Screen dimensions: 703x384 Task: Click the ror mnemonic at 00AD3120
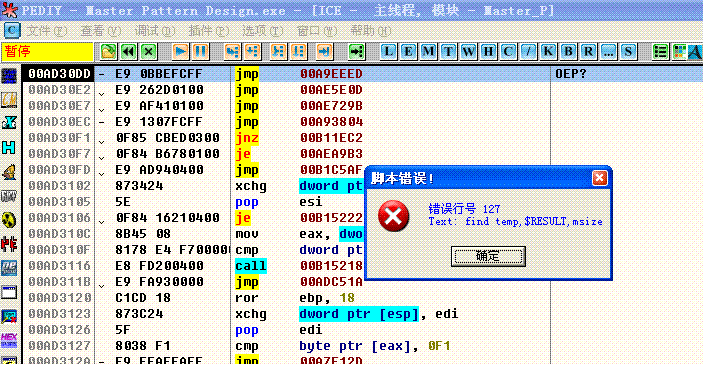click(x=247, y=298)
